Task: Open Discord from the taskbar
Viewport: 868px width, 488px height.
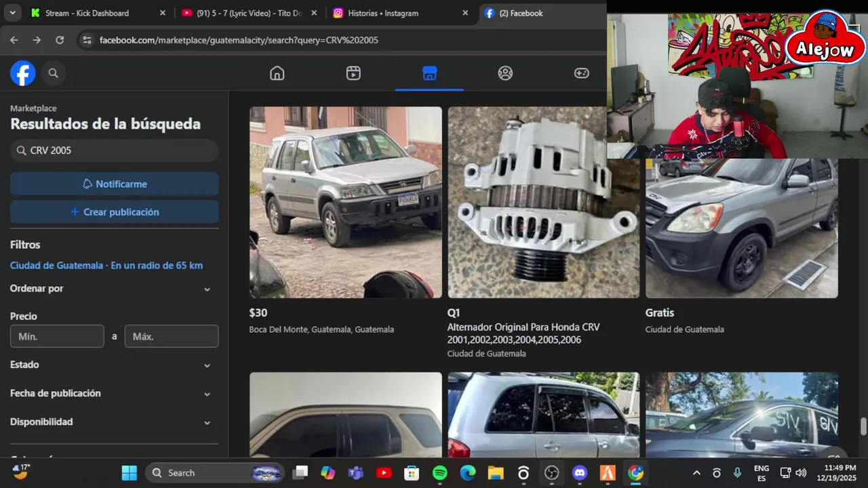Action: click(580, 473)
